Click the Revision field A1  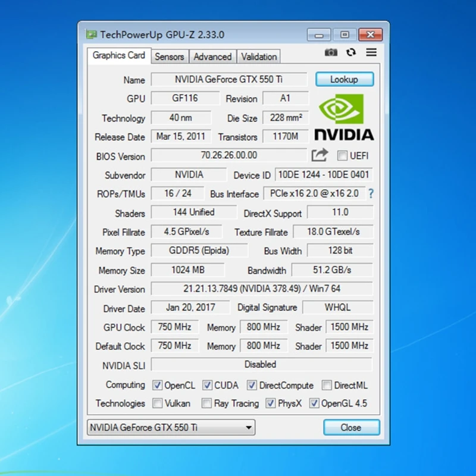[286, 98]
